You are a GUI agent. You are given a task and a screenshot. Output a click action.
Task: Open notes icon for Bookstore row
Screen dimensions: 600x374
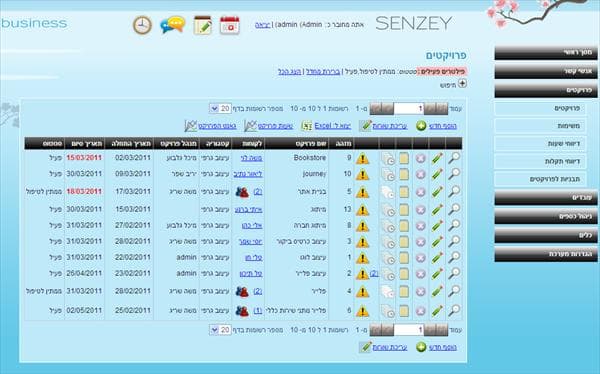404,158
